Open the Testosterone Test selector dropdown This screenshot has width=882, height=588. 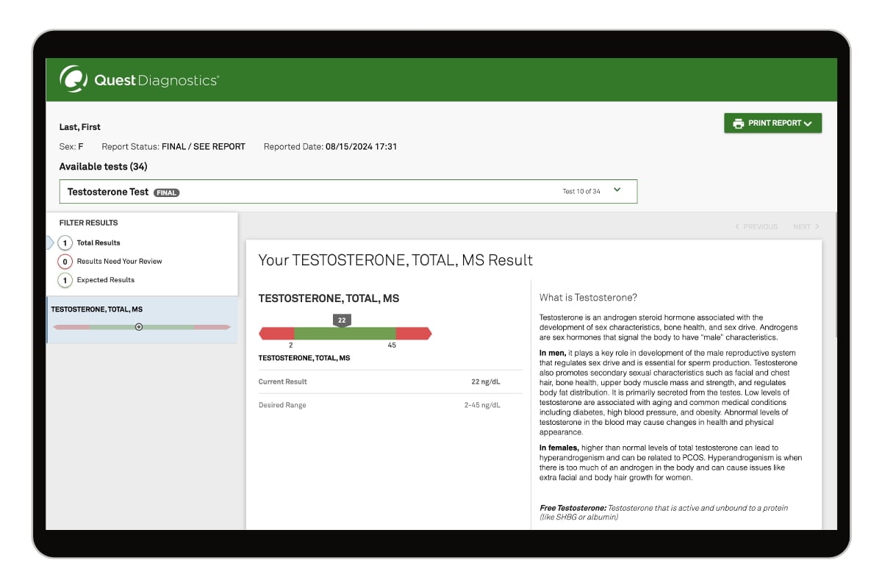pyautogui.click(x=348, y=192)
